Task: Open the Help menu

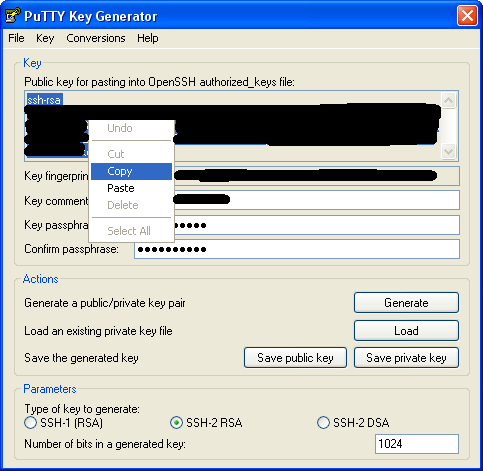Action: coord(148,38)
